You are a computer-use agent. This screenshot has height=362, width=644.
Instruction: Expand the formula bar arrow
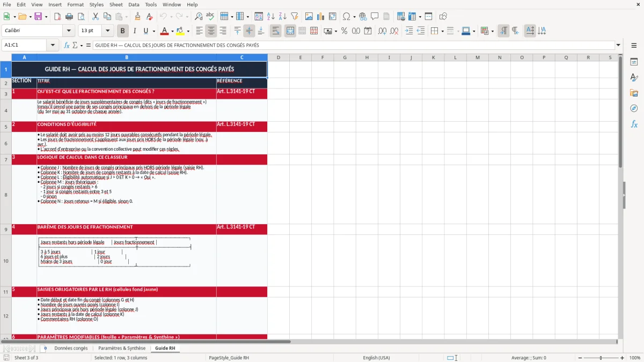coord(618,45)
